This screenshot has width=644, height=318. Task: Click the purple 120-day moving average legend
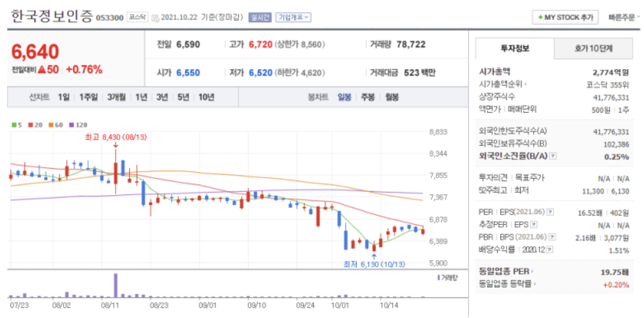(78, 125)
